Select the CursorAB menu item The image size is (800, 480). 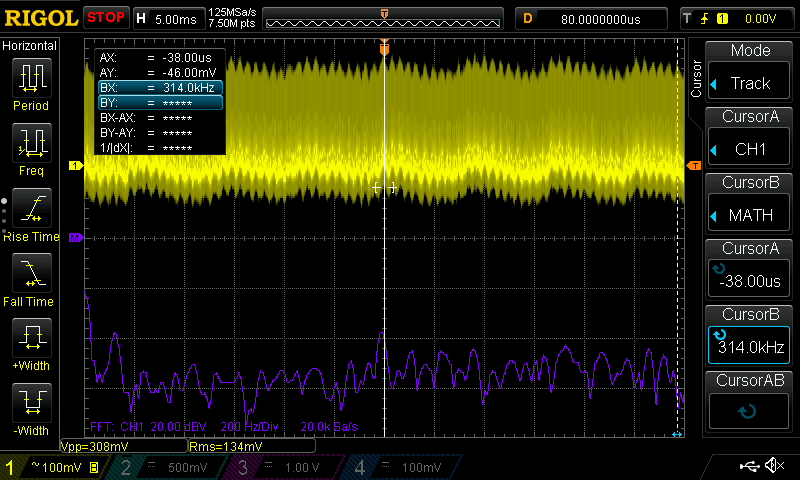coord(750,398)
